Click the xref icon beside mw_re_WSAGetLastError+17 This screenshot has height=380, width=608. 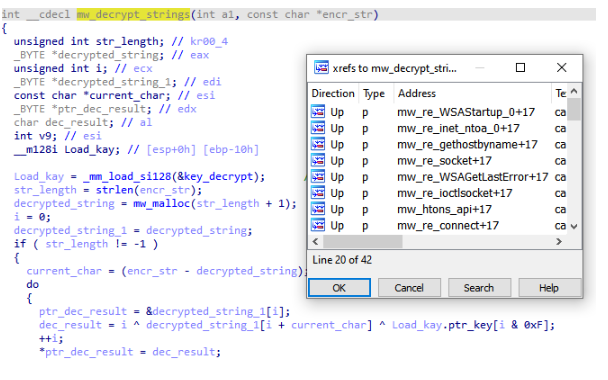318,177
